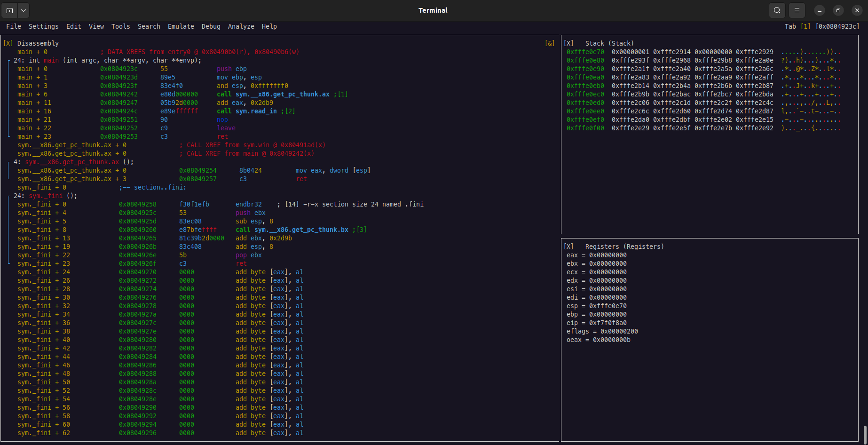The width and height of the screenshot is (868, 445).
Task: Click sub esp, 8 in sym._fini
Action: 254,221
